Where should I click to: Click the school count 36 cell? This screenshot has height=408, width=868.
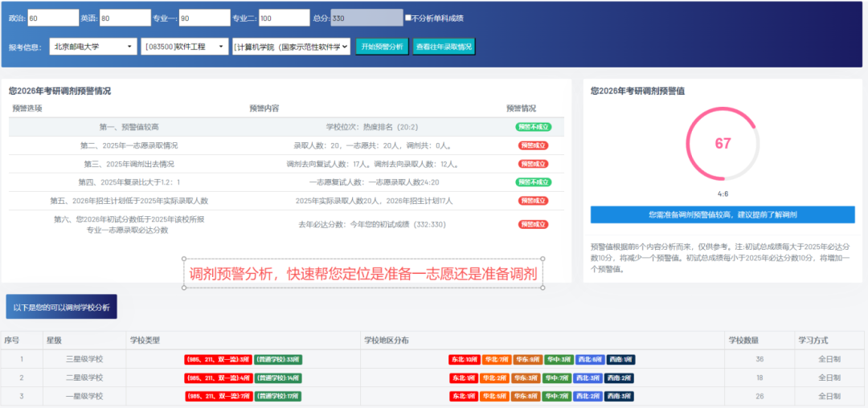tap(759, 359)
